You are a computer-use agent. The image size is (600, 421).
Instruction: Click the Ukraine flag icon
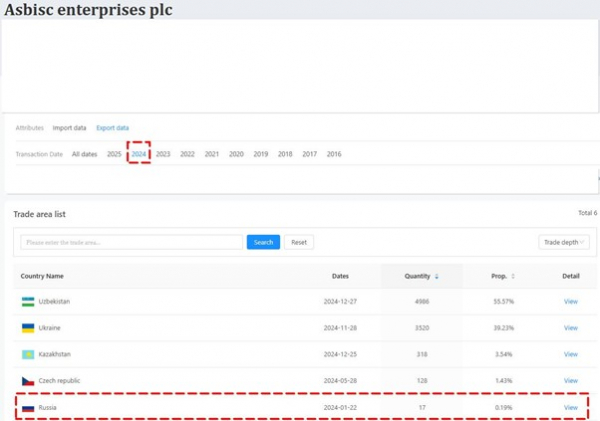coord(28,328)
